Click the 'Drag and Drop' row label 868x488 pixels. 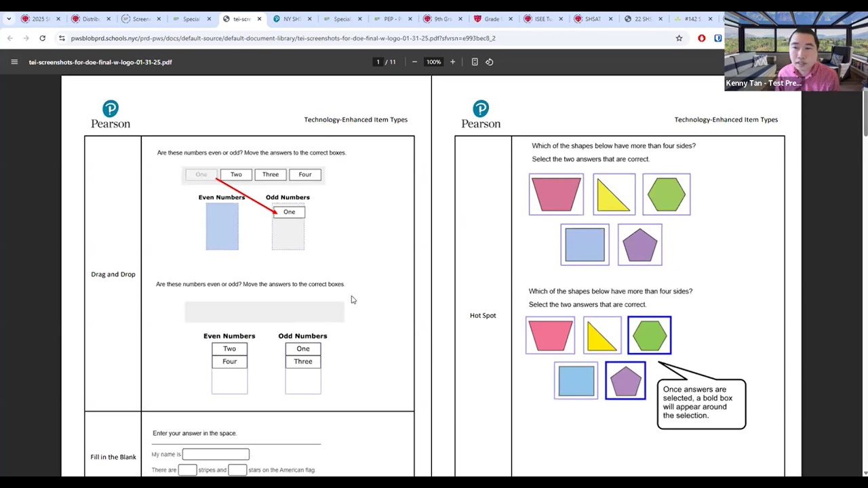113,274
